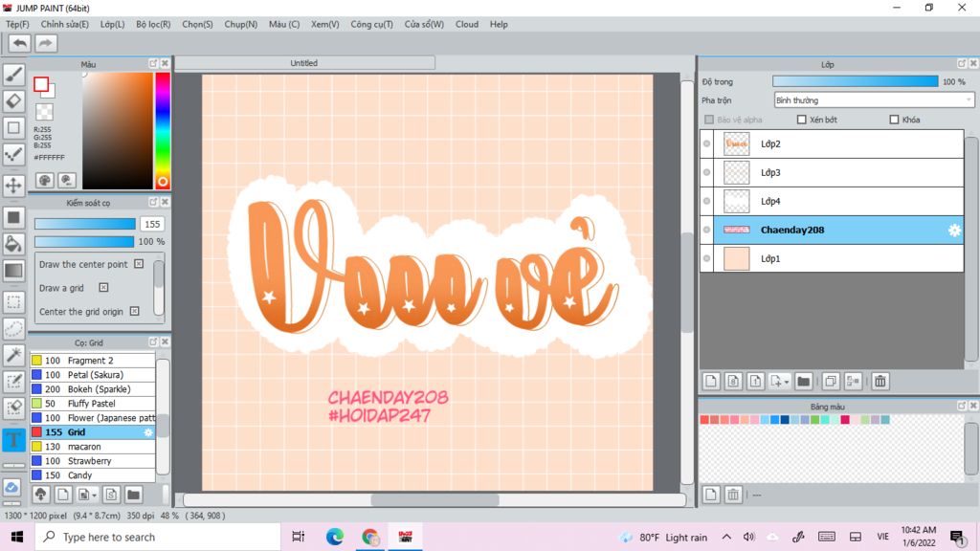This screenshot has height=551, width=980.
Task: Toggle Draw the center point checkbox
Action: pyautogui.click(x=139, y=264)
